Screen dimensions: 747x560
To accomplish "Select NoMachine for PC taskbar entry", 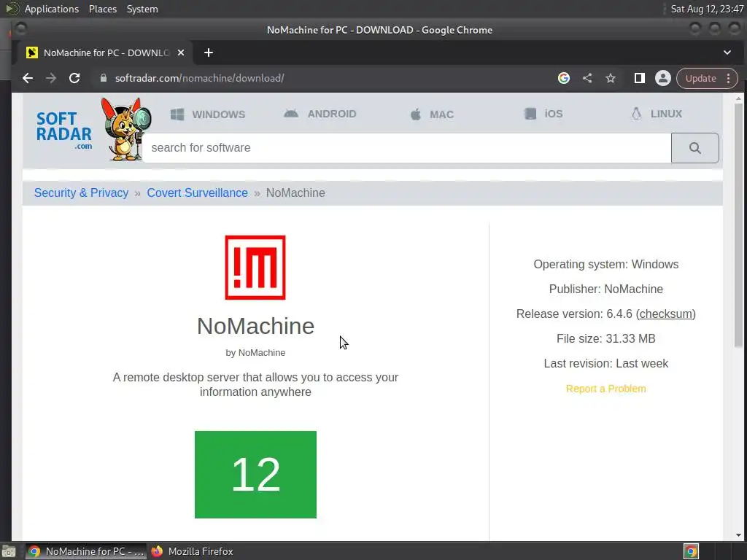I will coord(85,551).
